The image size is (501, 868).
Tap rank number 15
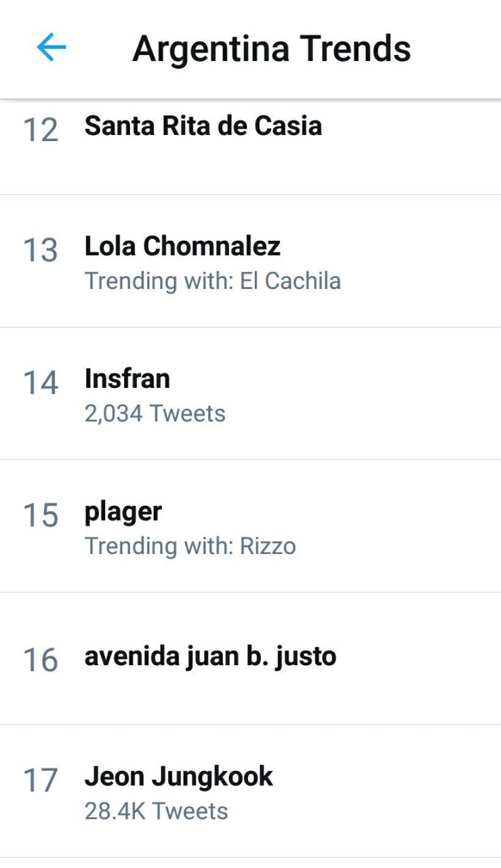pyautogui.click(x=41, y=515)
